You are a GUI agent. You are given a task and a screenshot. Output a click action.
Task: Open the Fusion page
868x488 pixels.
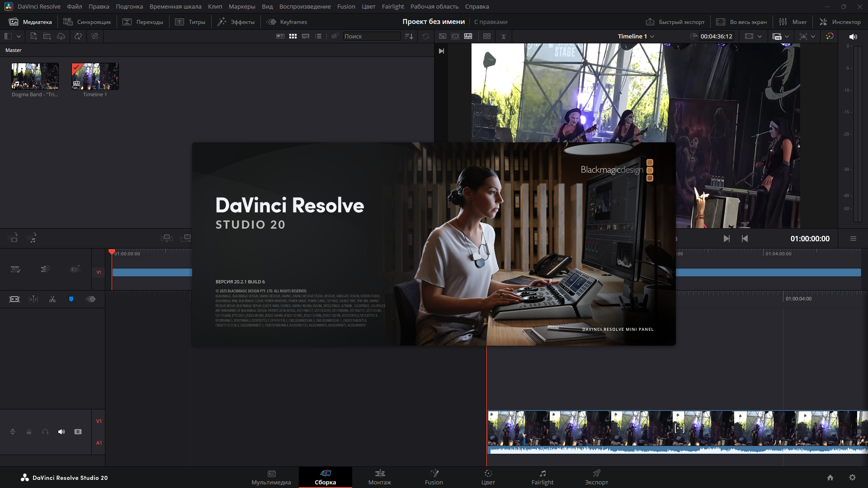coord(434,477)
